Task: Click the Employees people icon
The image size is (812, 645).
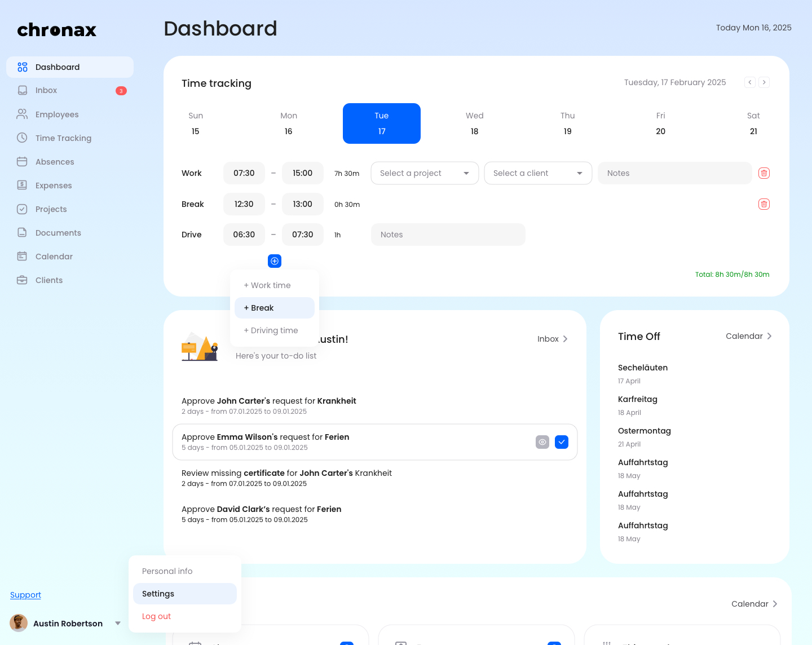Action: (x=23, y=114)
